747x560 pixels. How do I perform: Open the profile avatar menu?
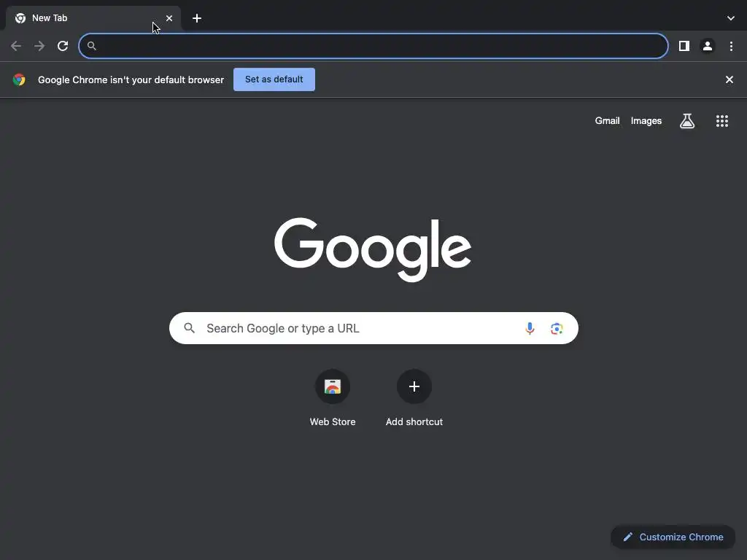tap(708, 46)
